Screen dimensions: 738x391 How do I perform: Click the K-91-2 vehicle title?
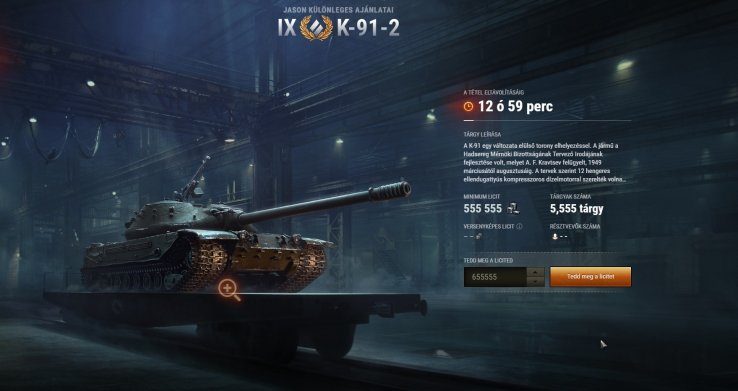click(369, 28)
